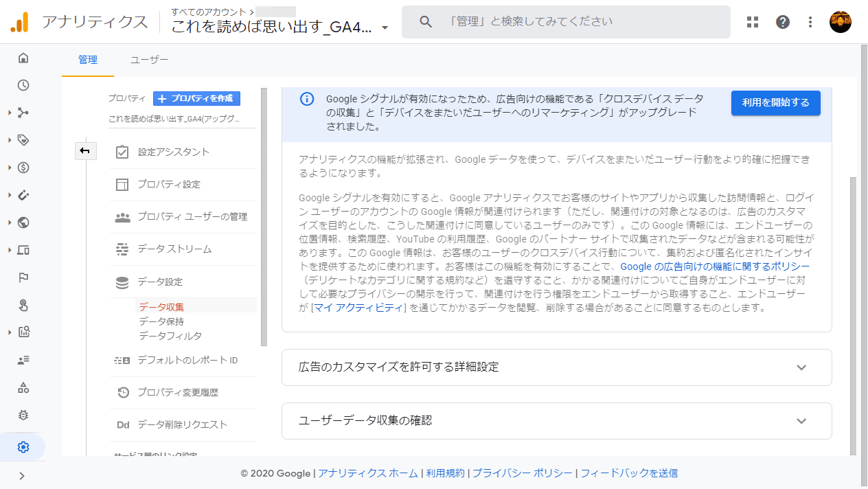Open the アナリティクス ホーム footer link
Viewport: 868px width, 489px height.
tap(368, 473)
